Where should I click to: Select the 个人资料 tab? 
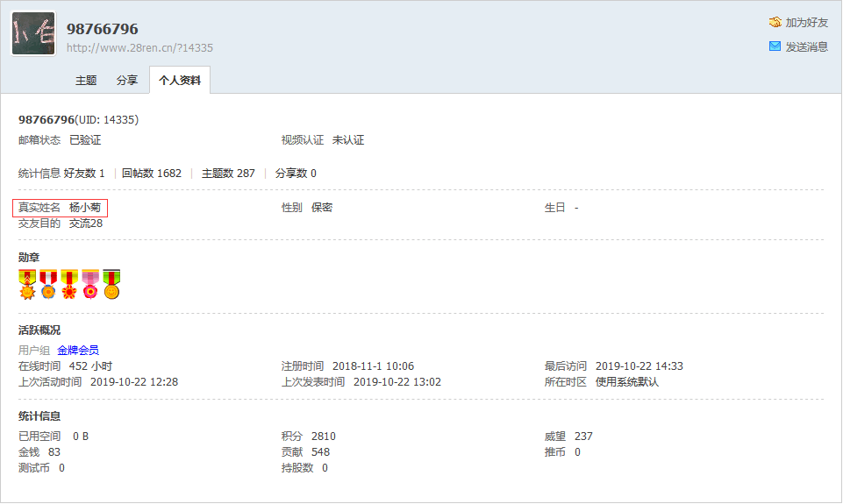click(180, 80)
